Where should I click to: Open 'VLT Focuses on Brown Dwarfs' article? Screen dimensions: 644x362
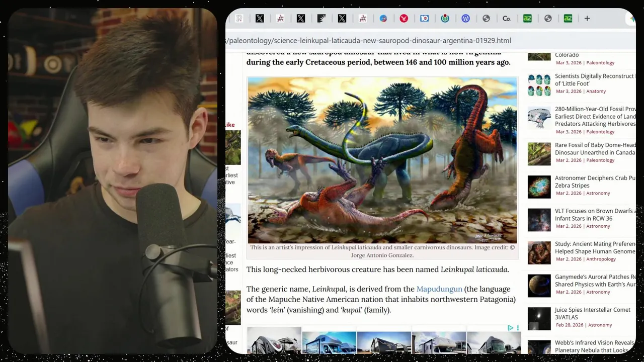(x=595, y=215)
